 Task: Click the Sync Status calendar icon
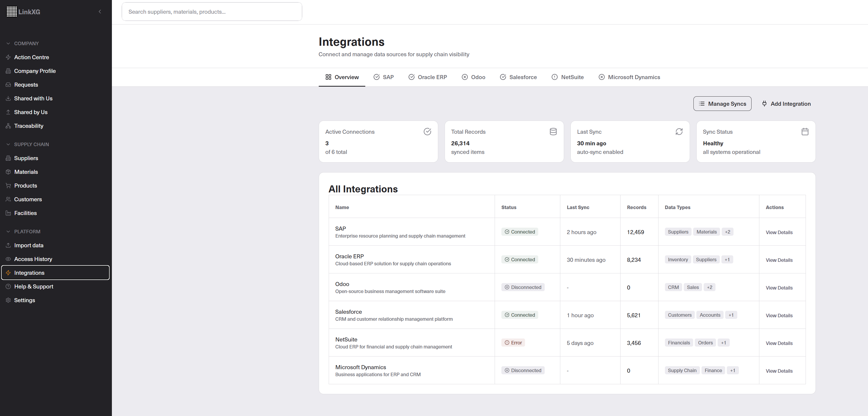pyautogui.click(x=805, y=132)
